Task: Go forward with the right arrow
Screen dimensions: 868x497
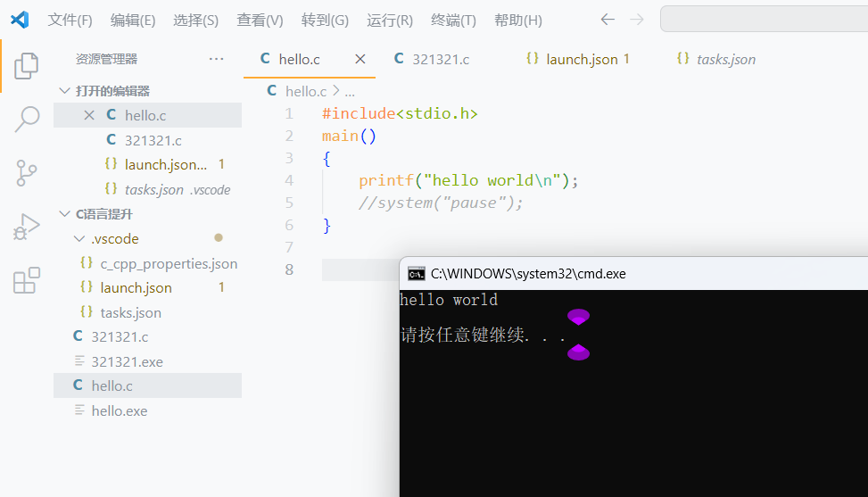Action: coord(637,20)
